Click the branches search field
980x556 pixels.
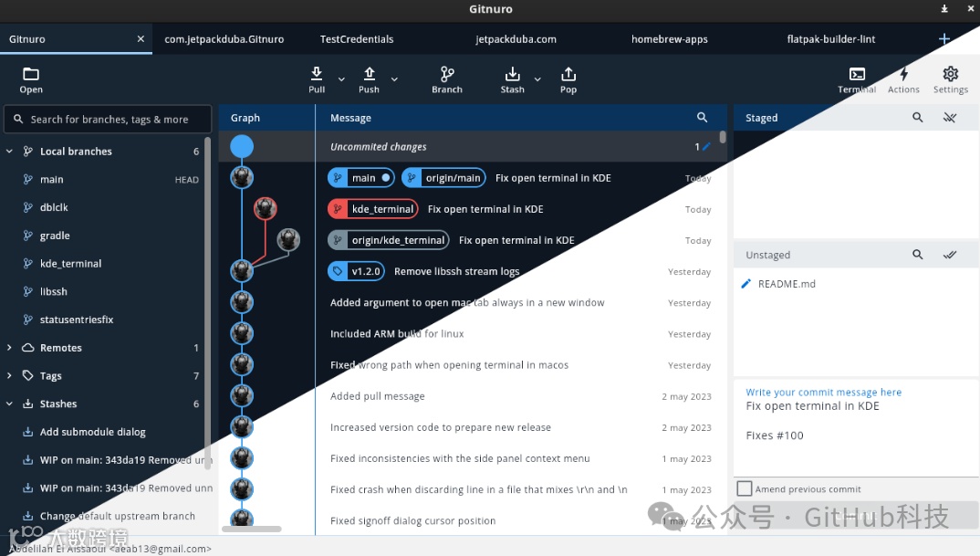[x=108, y=119]
